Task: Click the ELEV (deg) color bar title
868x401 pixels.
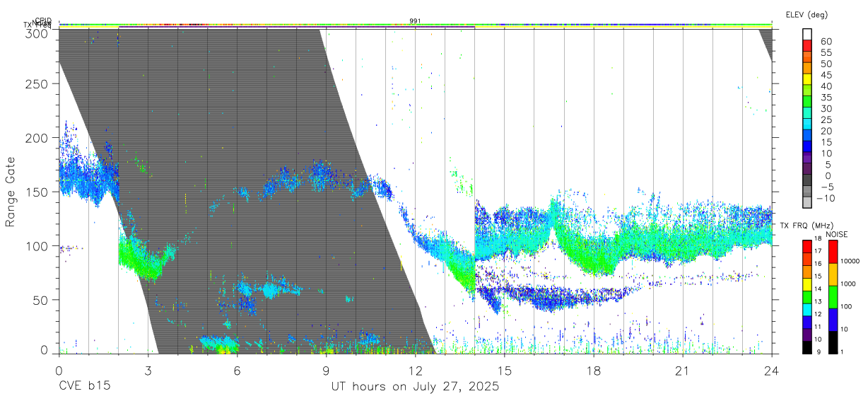Action: tap(807, 14)
